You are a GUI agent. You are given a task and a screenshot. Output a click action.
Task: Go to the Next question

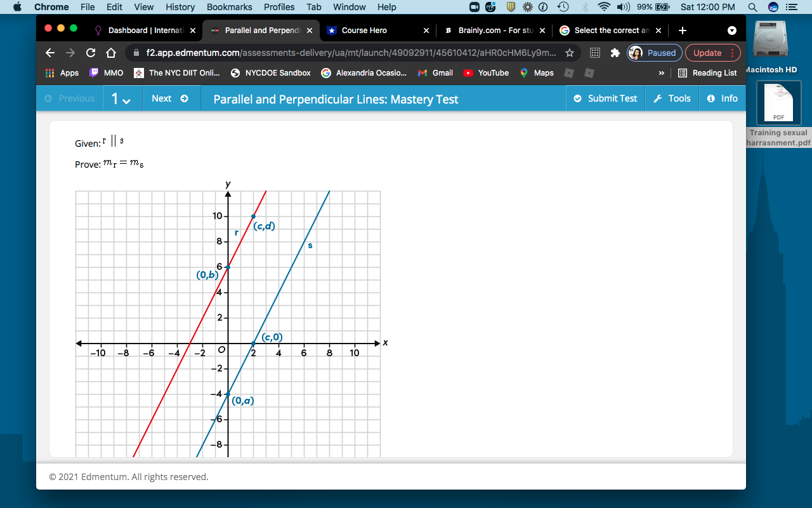pyautogui.click(x=170, y=98)
